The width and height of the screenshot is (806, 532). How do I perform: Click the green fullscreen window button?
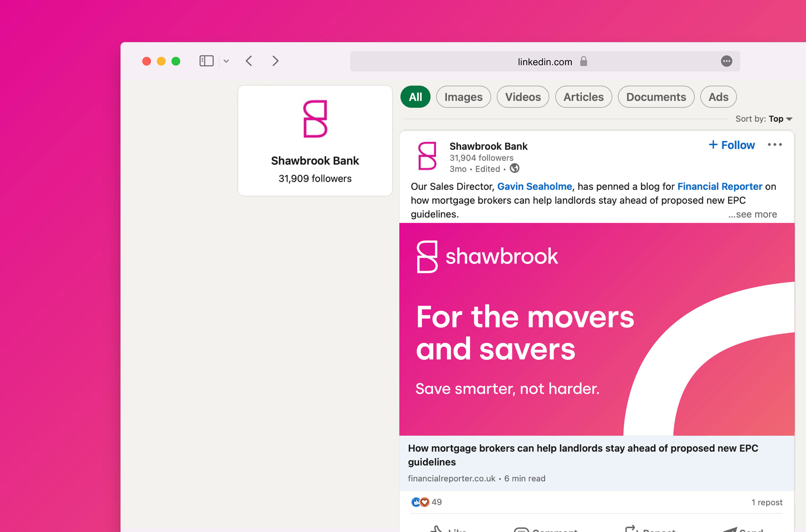point(176,61)
